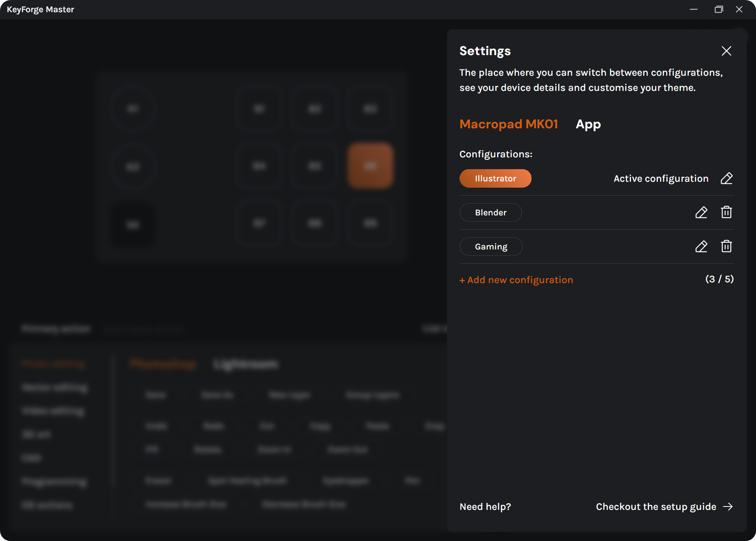Screen dimensions: 756x541
Task: Delete the Gaming configuration
Action: [x=727, y=246]
